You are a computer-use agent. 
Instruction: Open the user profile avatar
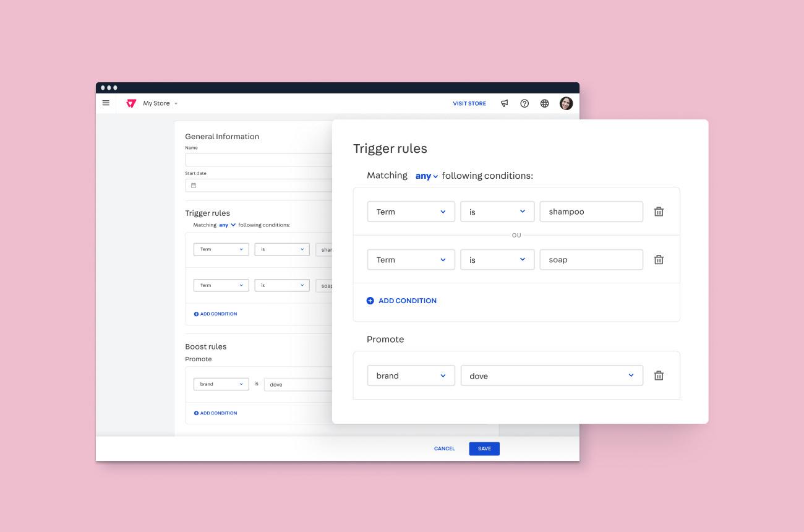pyautogui.click(x=566, y=103)
